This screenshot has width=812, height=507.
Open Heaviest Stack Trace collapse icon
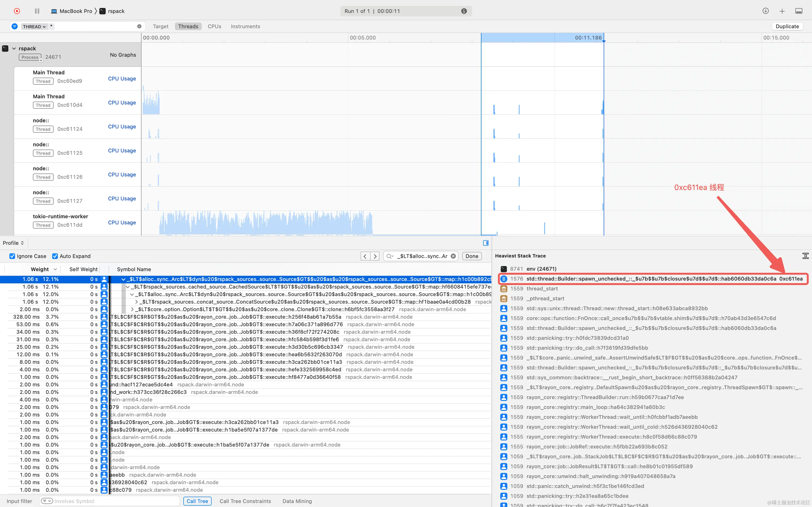click(x=805, y=256)
